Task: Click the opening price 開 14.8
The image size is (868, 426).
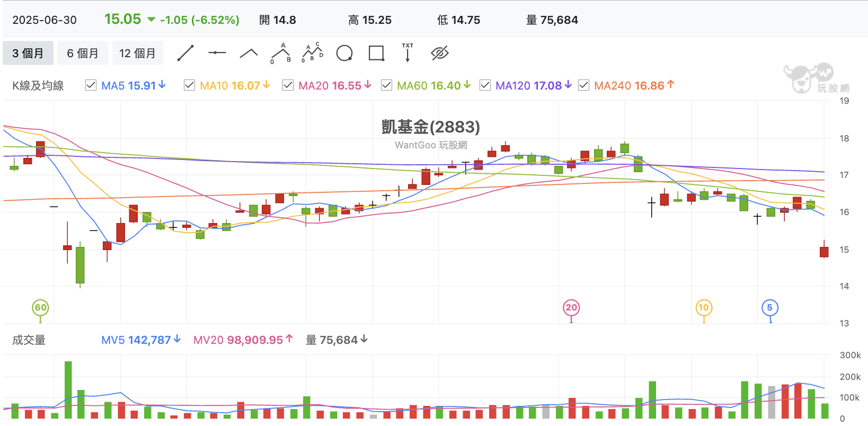Action: click(278, 20)
